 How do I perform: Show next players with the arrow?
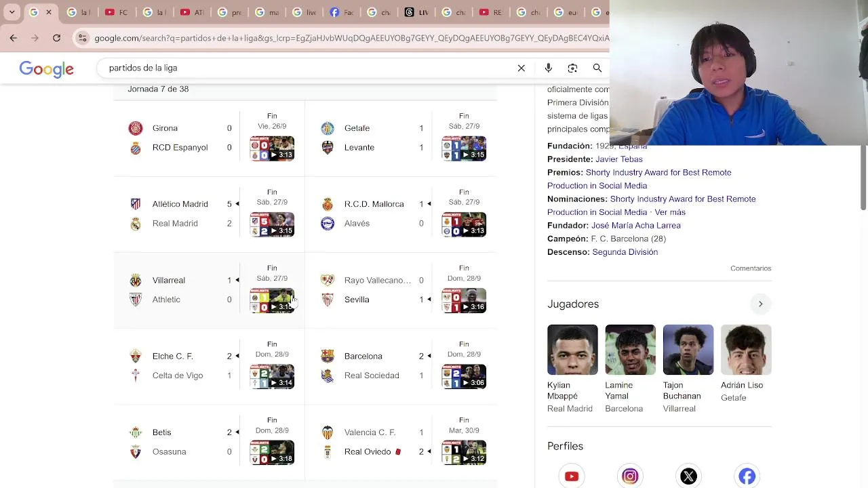pos(760,304)
